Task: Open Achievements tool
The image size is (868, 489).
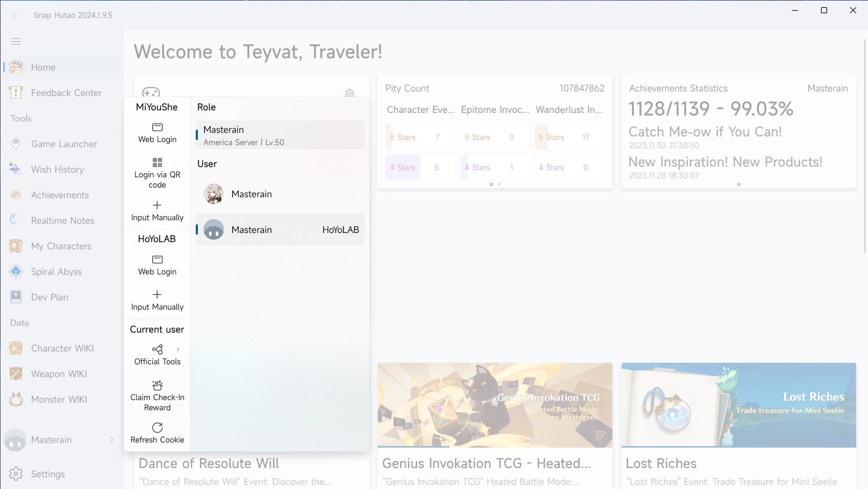Action: coord(61,195)
